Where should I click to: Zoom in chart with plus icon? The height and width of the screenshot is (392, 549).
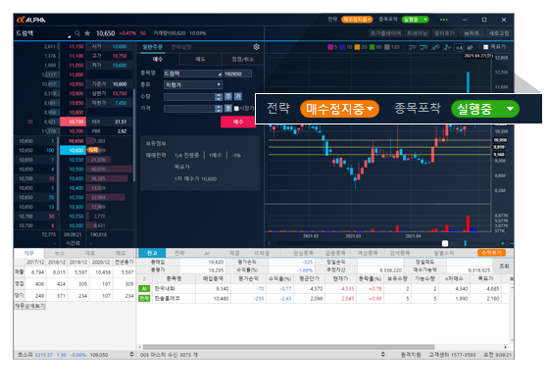click(x=503, y=243)
